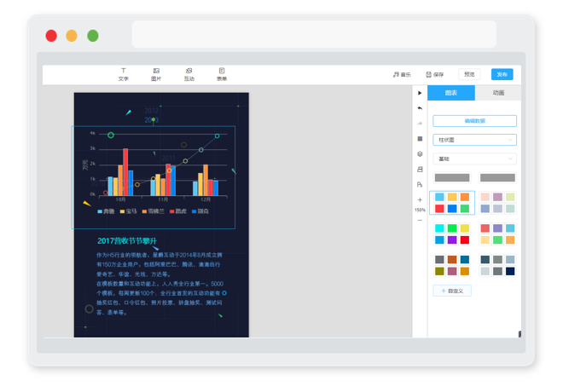Click the left gray color bar

452,177
